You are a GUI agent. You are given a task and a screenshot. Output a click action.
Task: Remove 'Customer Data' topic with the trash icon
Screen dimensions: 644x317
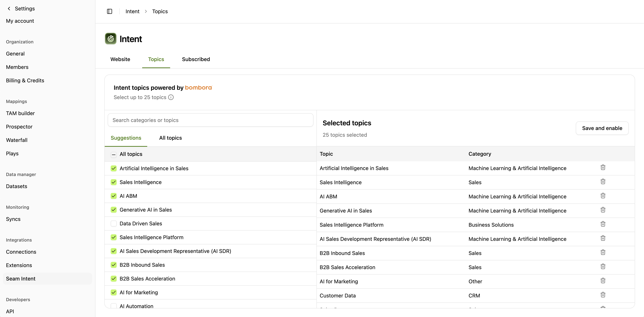(603, 295)
